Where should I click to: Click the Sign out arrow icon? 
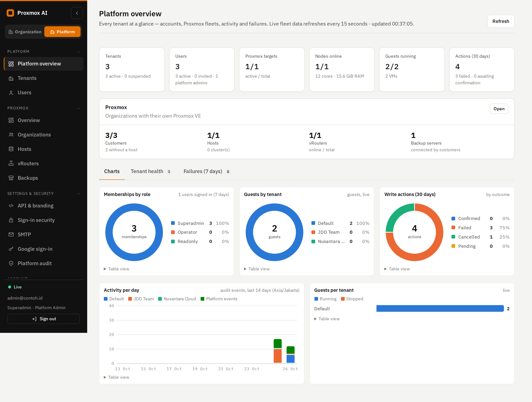click(x=34, y=319)
